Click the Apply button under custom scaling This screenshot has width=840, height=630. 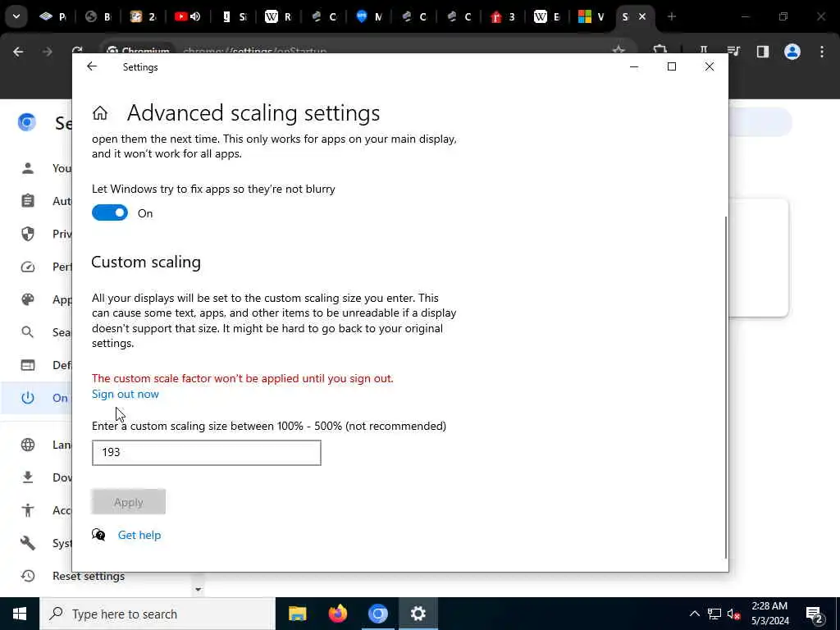click(x=129, y=502)
